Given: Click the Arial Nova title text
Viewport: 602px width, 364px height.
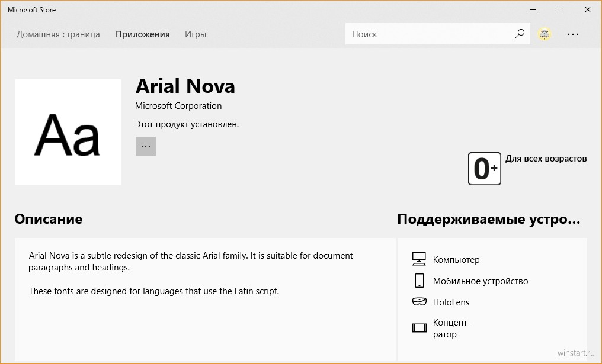Looking at the screenshot, I should pos(185,86).
